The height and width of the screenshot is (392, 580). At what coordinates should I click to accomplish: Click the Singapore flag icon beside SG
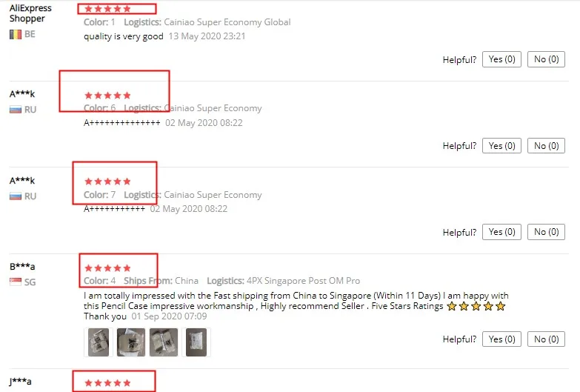[16, 282]
